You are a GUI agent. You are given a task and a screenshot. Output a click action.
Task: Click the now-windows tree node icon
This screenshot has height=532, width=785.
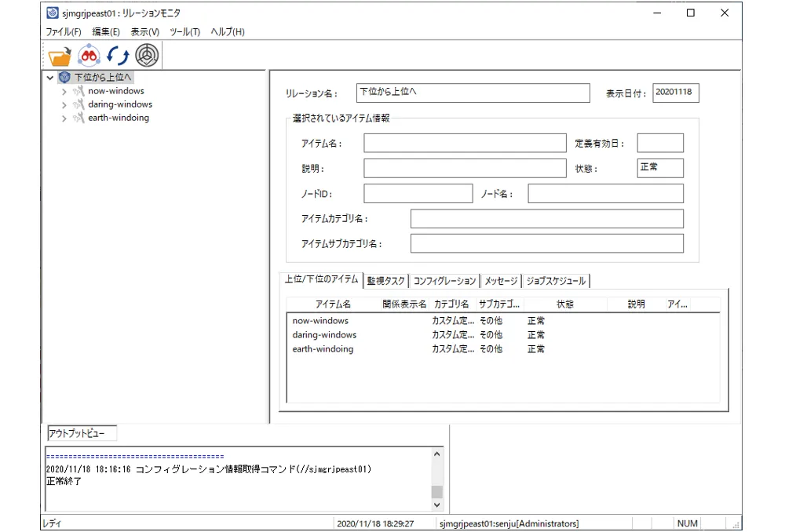(78, 91)
